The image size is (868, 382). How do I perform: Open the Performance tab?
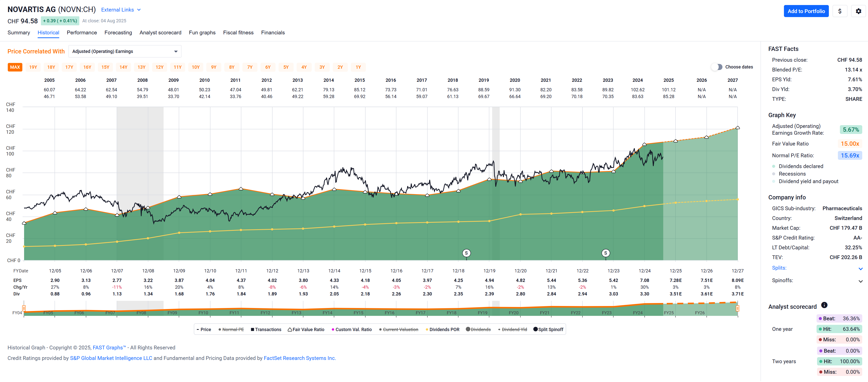click(x=82, y=33)
